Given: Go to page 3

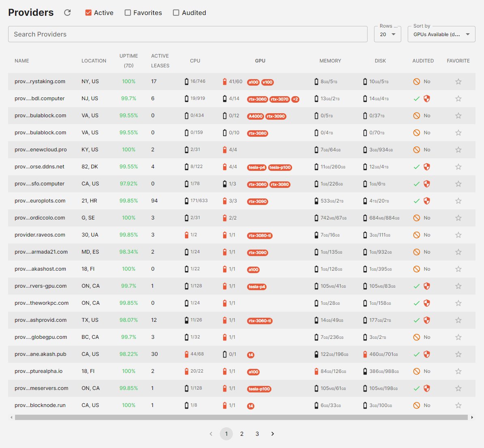Looking at the screenshot, I should 257,434.
